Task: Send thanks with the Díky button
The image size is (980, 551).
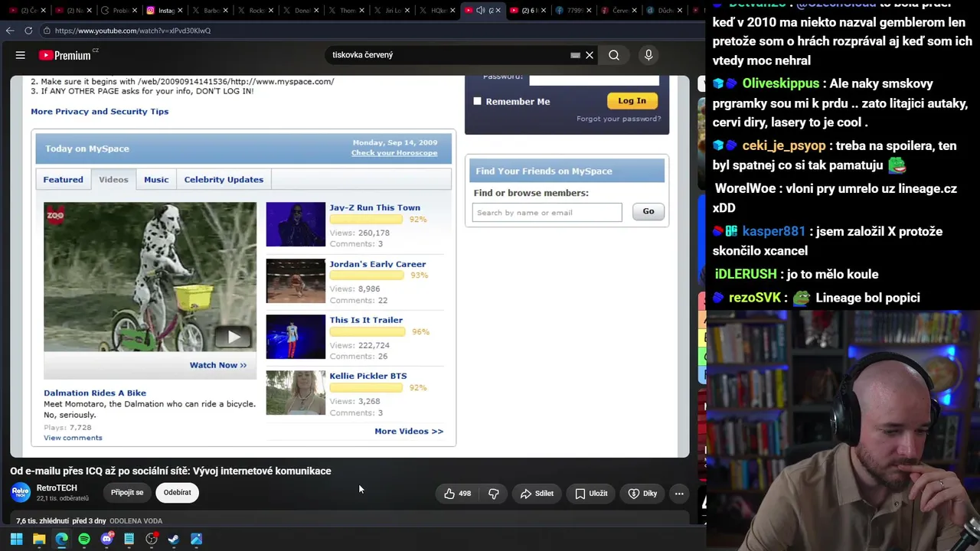Action: tap(642, 494)
